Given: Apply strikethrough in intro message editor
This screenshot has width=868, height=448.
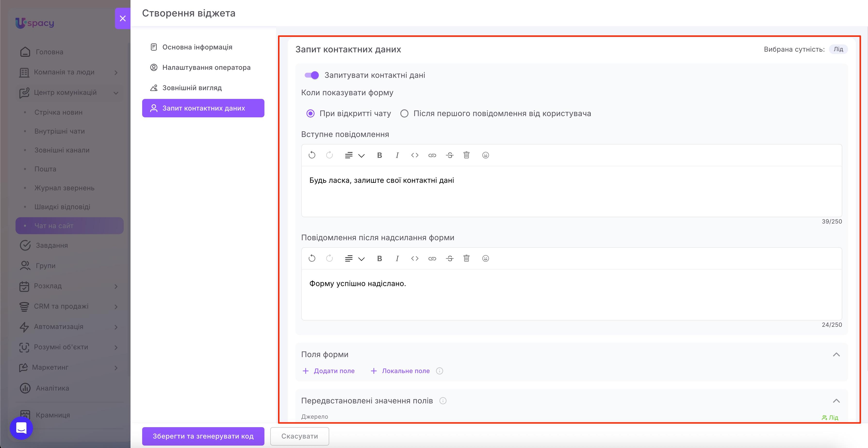Looking at the screenshot, I should 450,155.
